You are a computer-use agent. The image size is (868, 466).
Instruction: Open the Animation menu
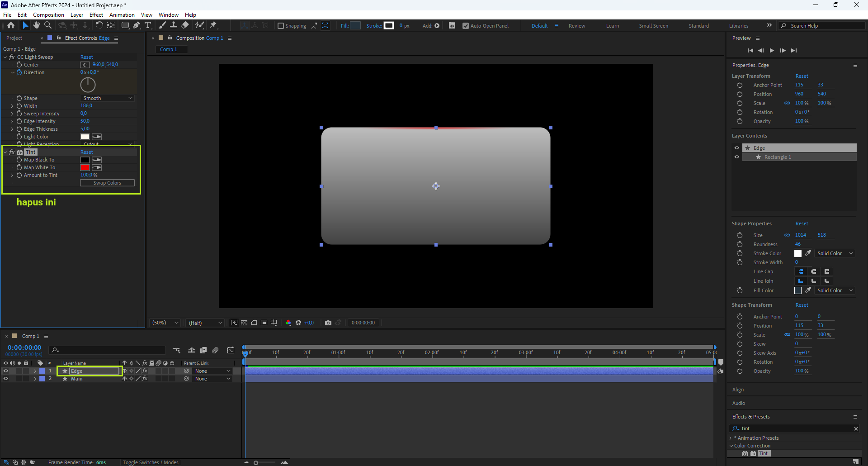[x=122, y=15]
